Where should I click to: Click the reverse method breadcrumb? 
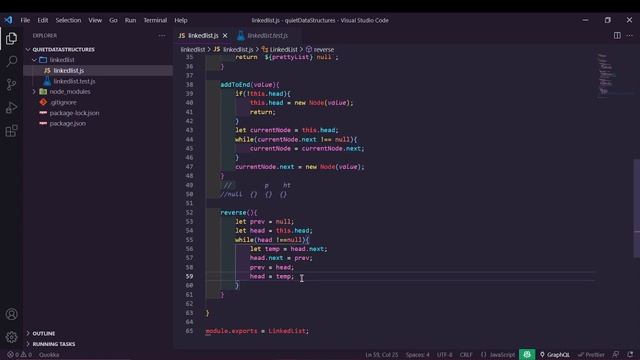coord(320,49)
